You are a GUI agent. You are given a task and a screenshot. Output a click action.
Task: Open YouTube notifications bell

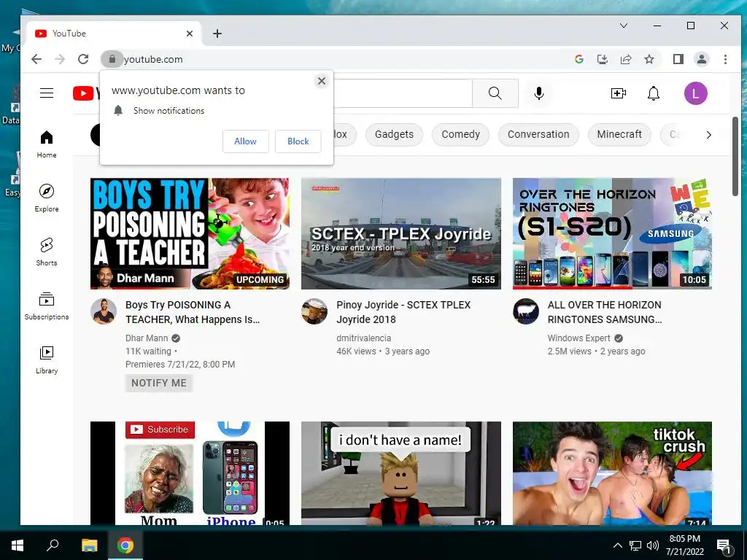click(654, 93)
